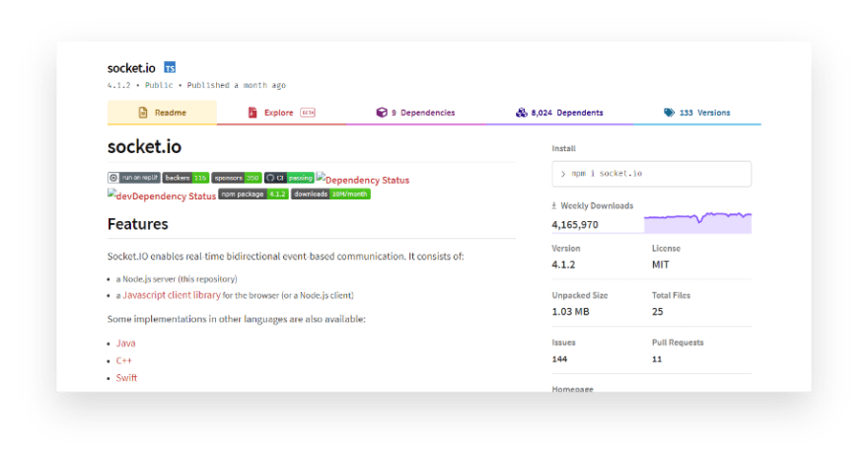Click the downloads per month badge
The width and height of the screenshot is (868, 464).
coord(330,194)
